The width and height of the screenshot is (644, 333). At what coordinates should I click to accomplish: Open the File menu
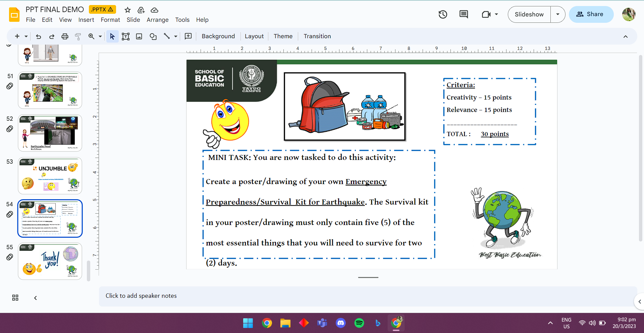point(31,20)
